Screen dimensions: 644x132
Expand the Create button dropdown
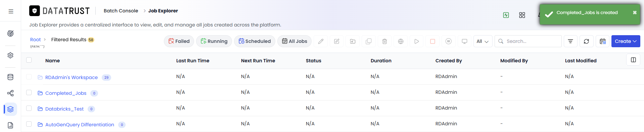(626, 41)
